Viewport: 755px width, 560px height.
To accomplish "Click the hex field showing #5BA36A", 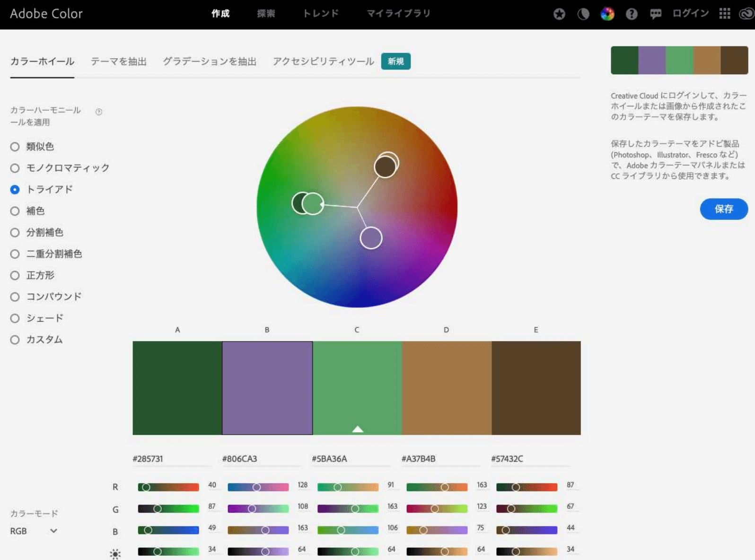I will [x=351, y=459].
